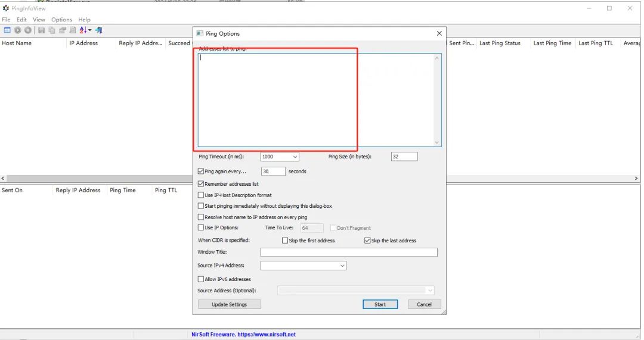The image size is (644, 340).
Task: Maximize the PingInfoView window
Action: point(609,8)
